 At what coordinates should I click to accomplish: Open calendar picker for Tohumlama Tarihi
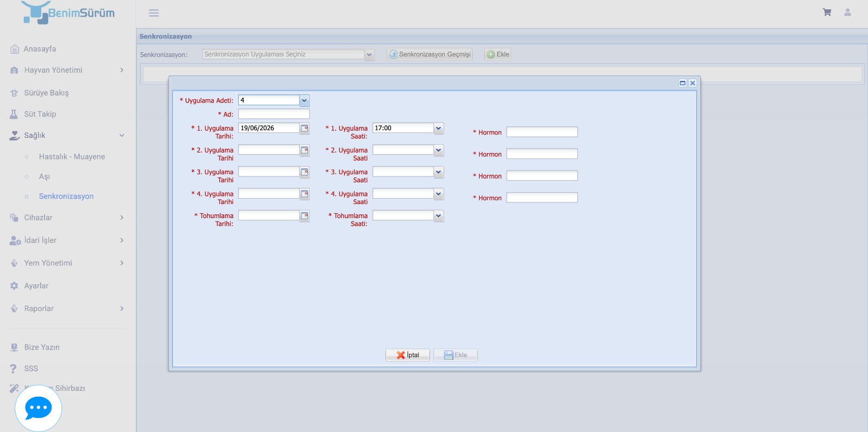[x=305, y=216]
